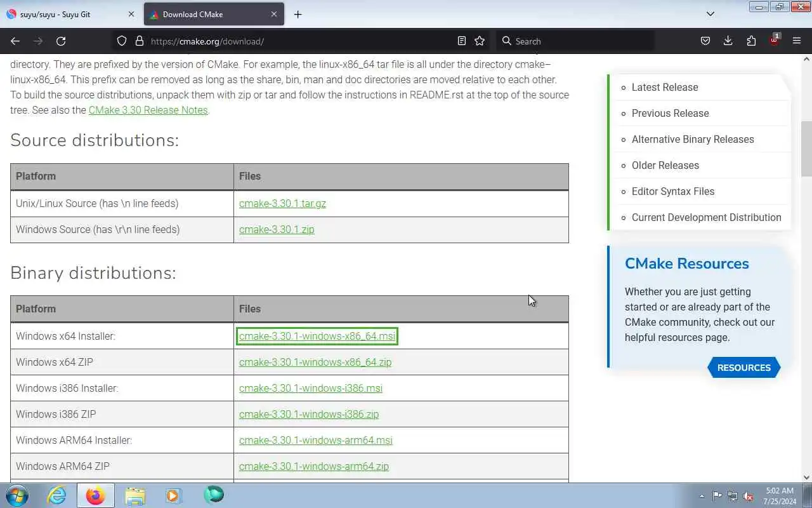Download cmake-3.30.1-windows-x86_64.msi installer
This screenshot has width=812, height=508.
pos(317,336)
